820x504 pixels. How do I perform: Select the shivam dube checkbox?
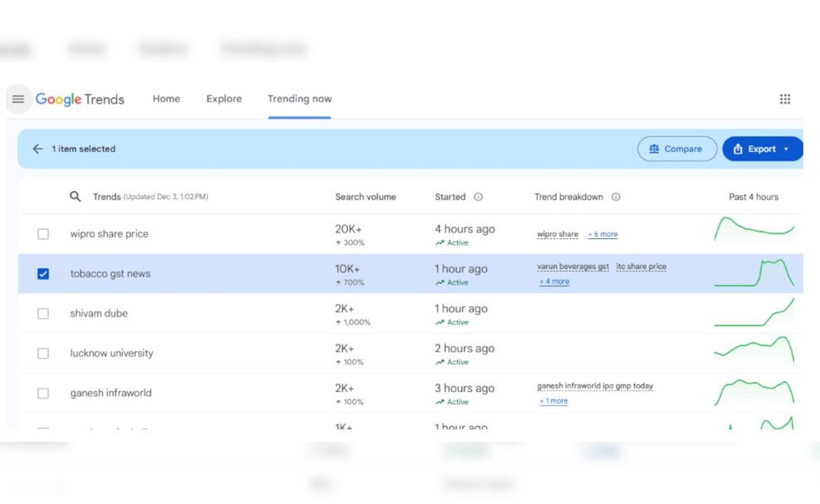click(43, 313)
